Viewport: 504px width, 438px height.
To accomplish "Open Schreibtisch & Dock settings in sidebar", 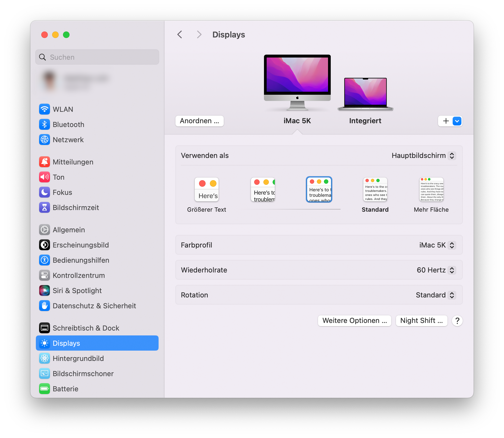I will pos(97,328).
